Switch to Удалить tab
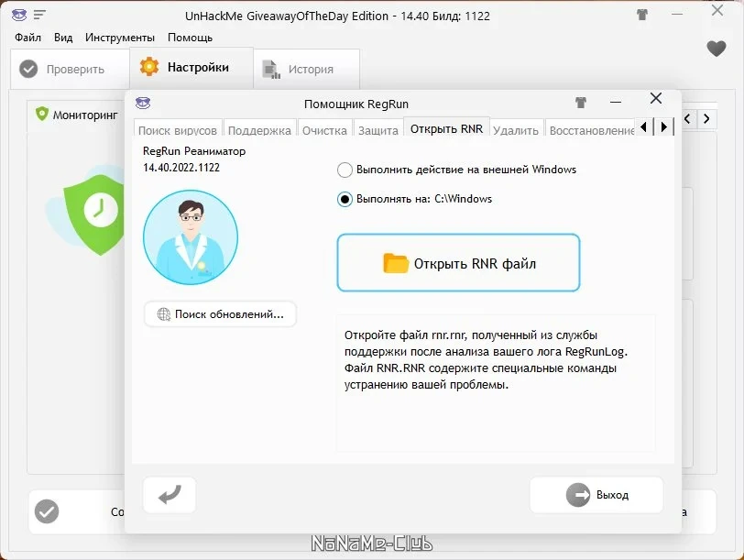This screenshot has width=744, height=560. pyautogui.click(x=516, y=130)
